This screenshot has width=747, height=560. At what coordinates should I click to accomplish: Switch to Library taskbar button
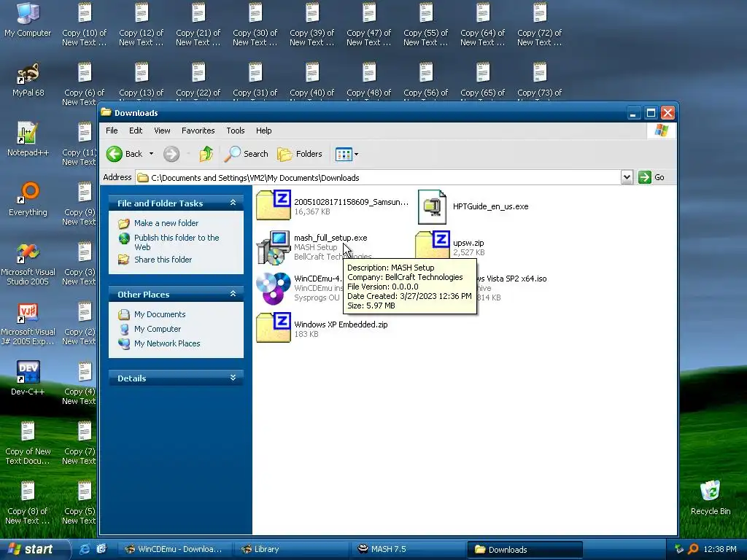point(292,549)
